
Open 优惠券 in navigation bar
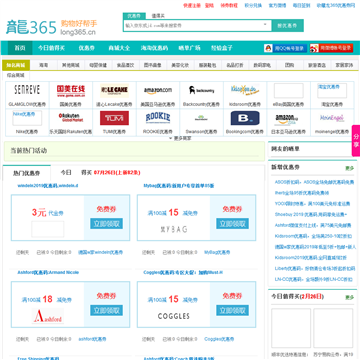click(x=87, y=48)
